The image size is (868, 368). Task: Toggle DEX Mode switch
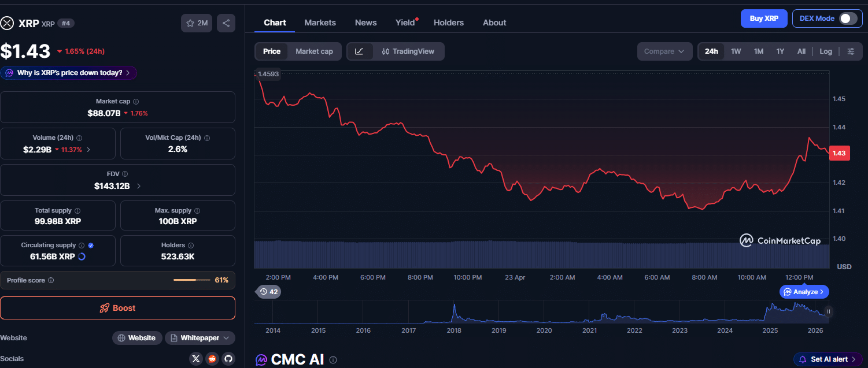(x=848, y=18)
